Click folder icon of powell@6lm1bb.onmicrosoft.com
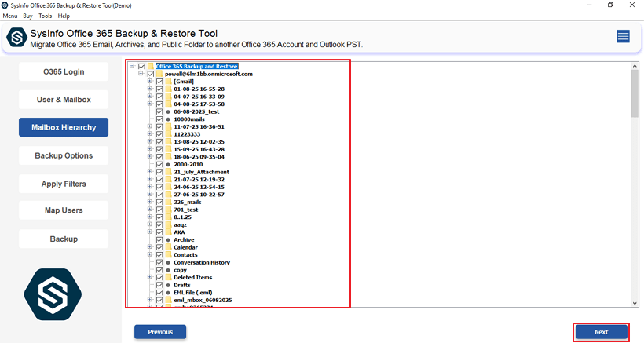This screenshot has height=343, width=644. coord(159,74)
